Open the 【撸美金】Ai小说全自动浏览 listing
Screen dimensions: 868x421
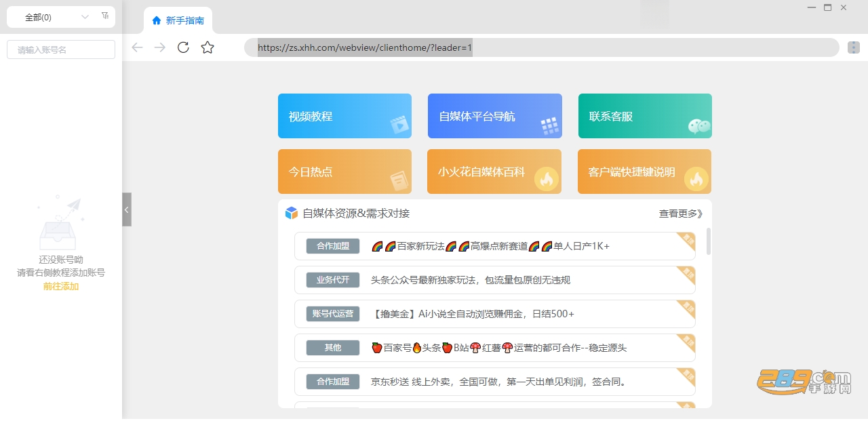pos(495,314)
